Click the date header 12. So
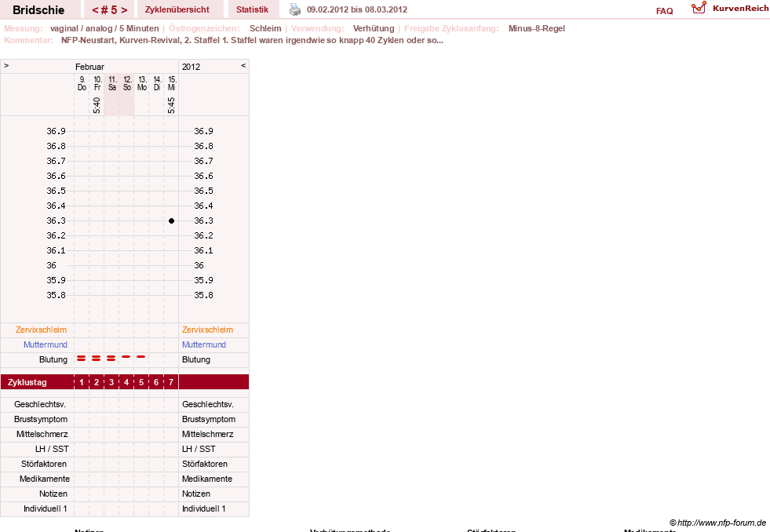 click(x=127, y=83)
